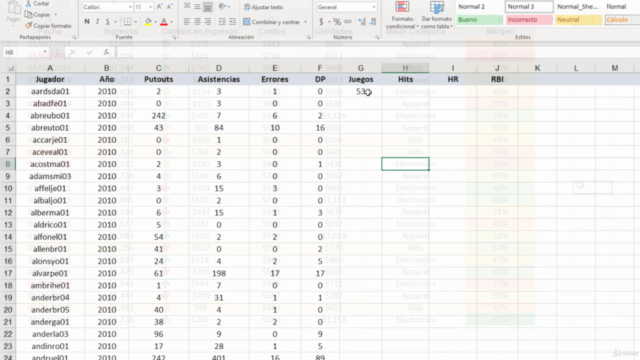Toggle Ajustar texto wrap option
The image size is (640, 360).
pyautogui.click(x=263, y=7)
